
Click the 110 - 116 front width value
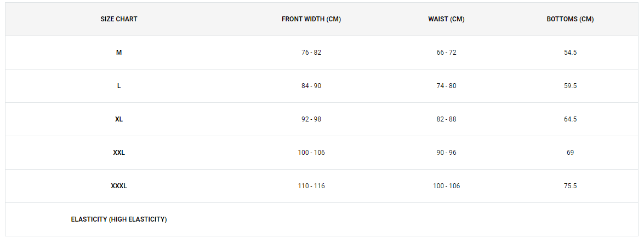311,186
